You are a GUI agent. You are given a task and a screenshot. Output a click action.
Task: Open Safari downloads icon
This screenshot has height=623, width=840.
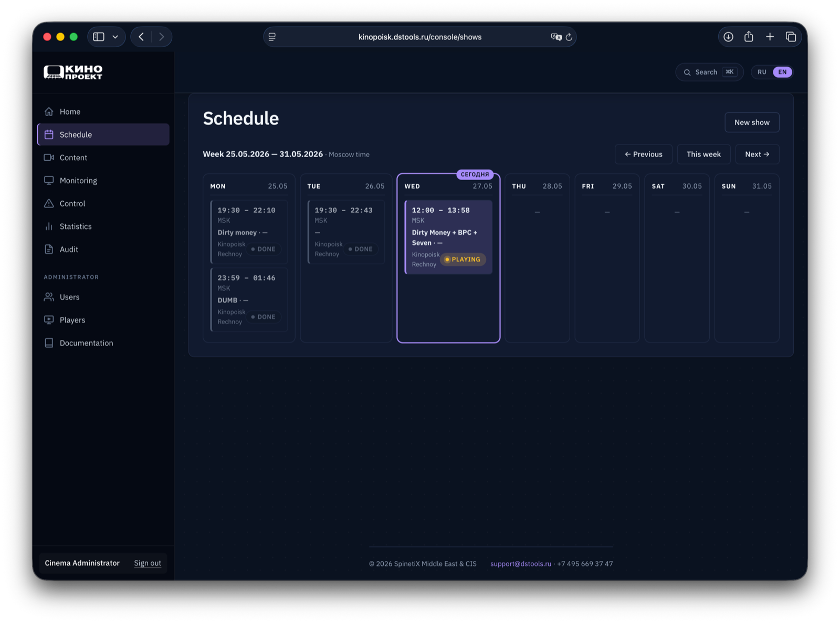click(728, 37)
